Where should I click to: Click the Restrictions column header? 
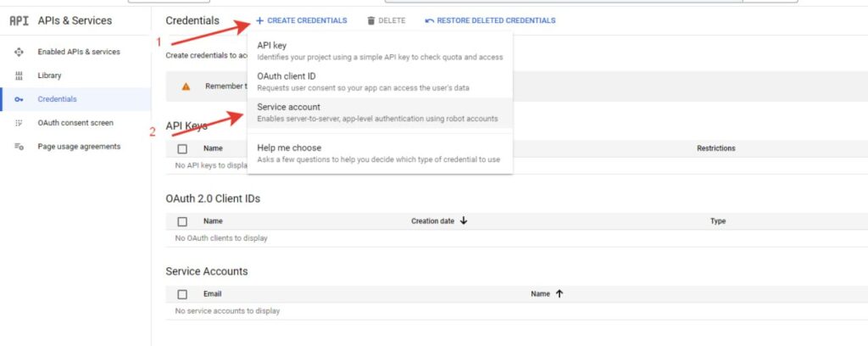(x=715, y=148)
